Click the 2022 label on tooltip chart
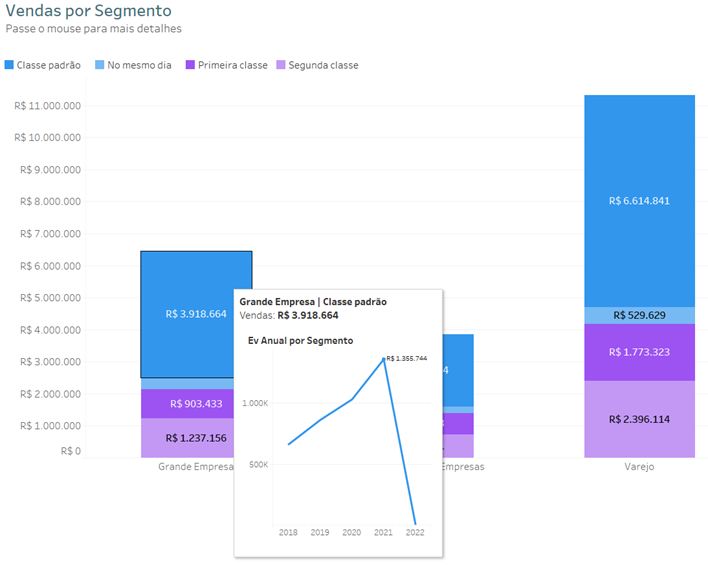708x565 pixels. click(x=415, y=532)
